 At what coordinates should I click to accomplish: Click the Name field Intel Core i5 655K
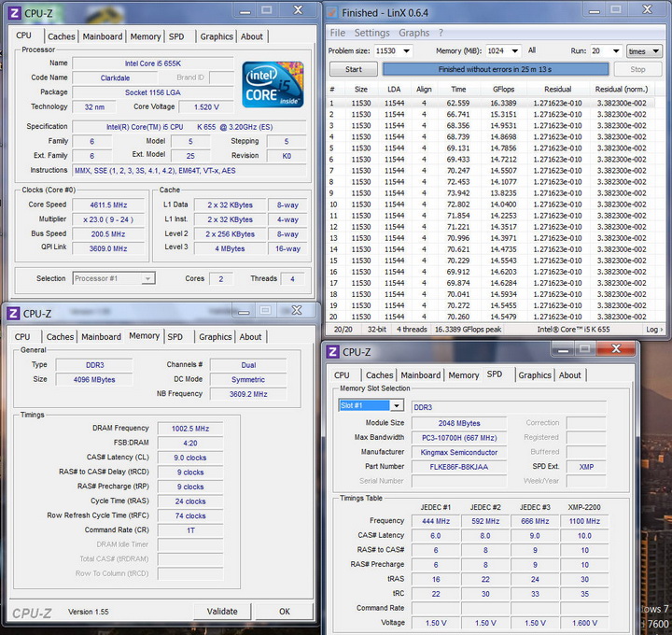(153, 63)
